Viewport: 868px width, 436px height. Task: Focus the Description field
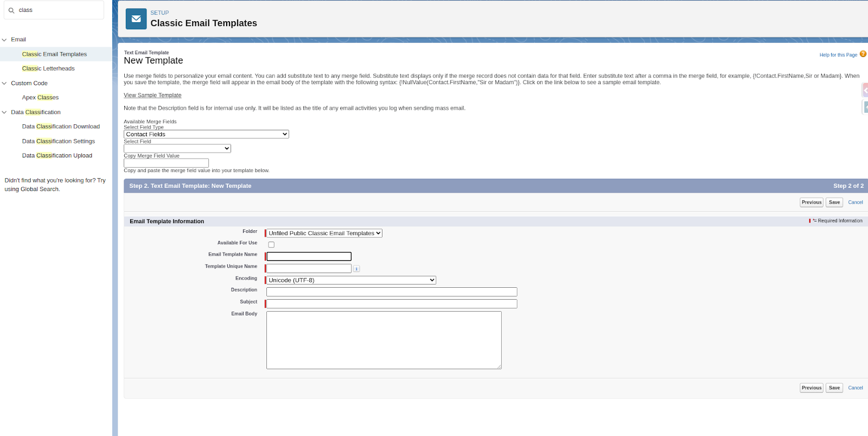(392, 292)
